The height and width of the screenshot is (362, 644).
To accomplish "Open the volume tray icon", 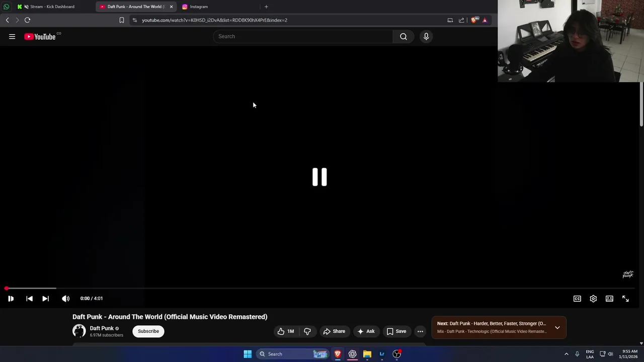I will (610, 354).
